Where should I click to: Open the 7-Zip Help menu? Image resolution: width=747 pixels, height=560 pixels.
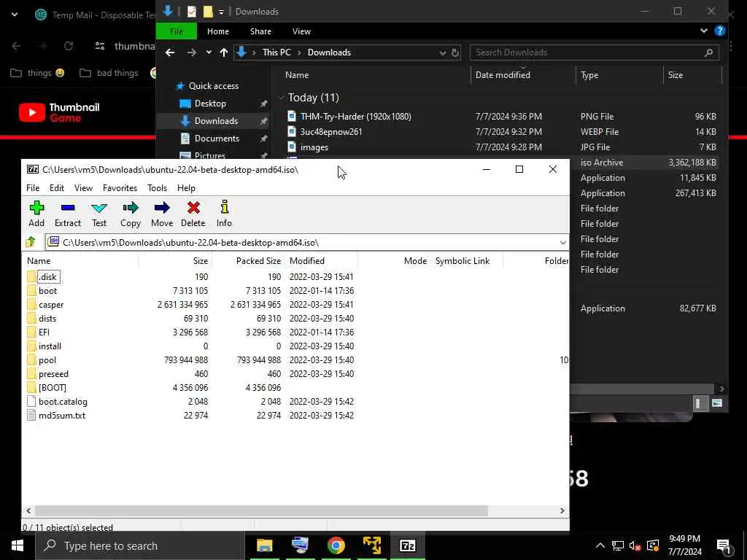[x=186, y=187]
